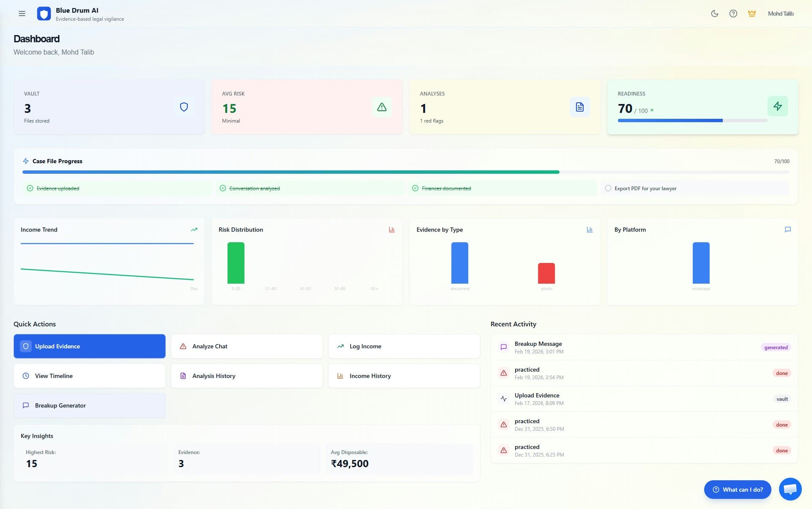Open the help icon in the top bar
The width and height of the screenshot is (812, 509).
click(x=733, y=14)
